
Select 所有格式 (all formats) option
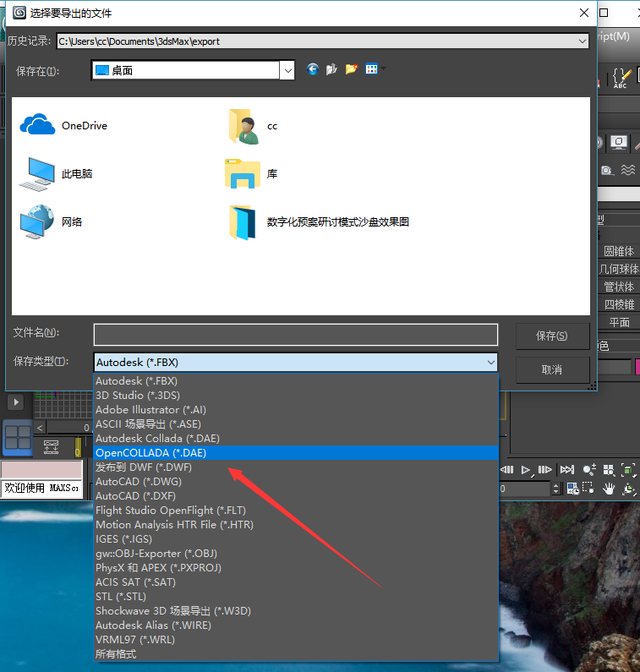[x=296, y=653]
